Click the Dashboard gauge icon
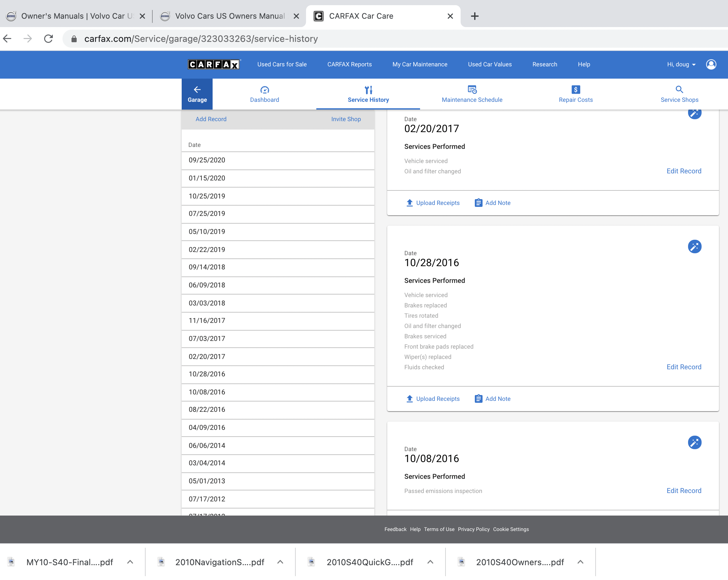728x580 pixels. click(264, 90)
